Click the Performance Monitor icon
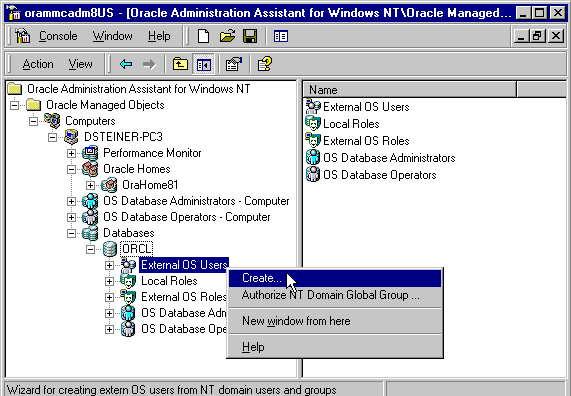Viewport: 571px width, 396px height. [90, 153]
